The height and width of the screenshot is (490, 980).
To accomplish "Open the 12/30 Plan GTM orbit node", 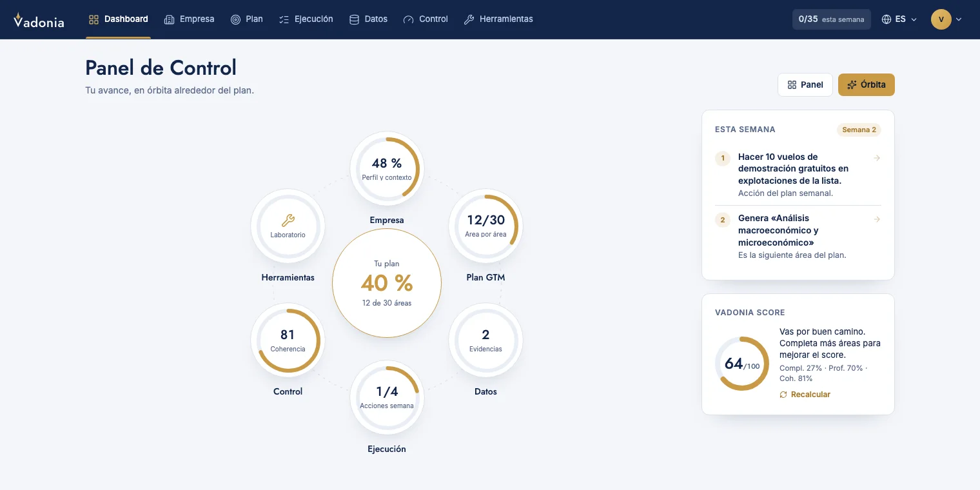I will [485, 226].
